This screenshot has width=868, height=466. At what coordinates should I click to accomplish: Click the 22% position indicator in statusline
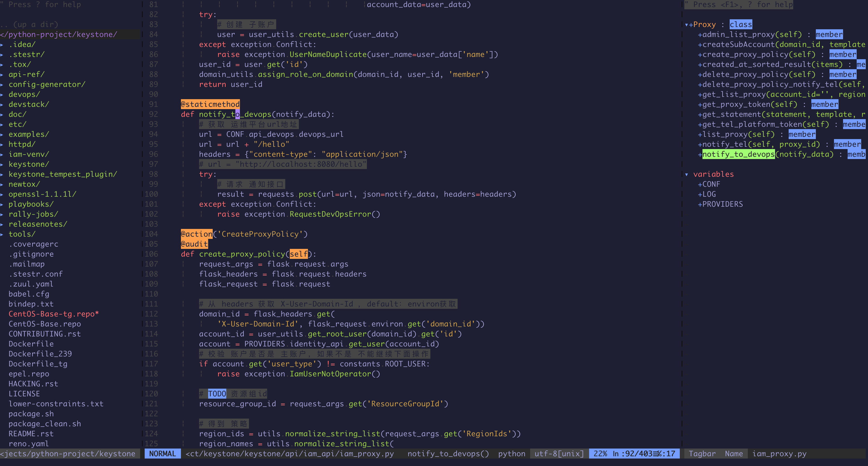tap(600, 454)
